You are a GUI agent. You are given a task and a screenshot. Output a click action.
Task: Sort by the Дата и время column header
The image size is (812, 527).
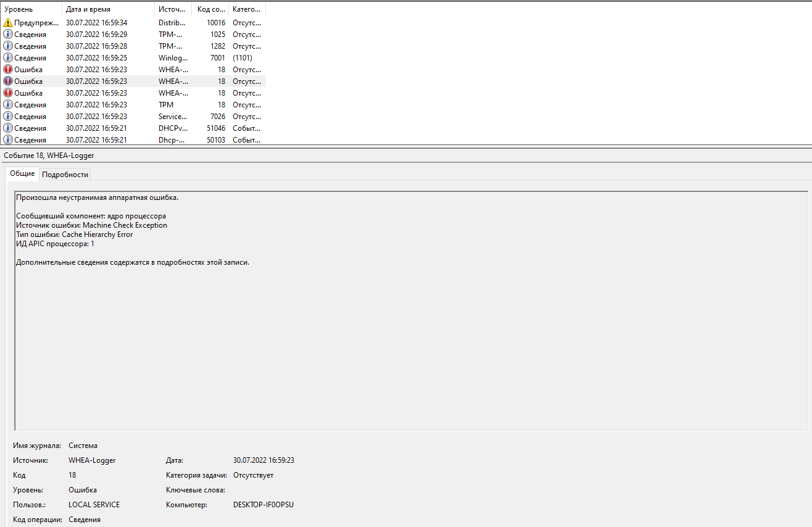pos(108,9)
